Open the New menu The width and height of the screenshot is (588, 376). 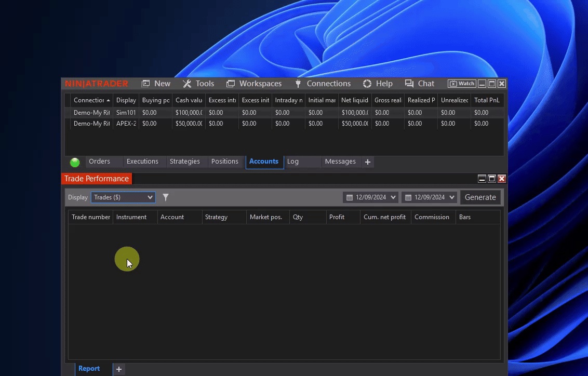[x=156, y=84]
